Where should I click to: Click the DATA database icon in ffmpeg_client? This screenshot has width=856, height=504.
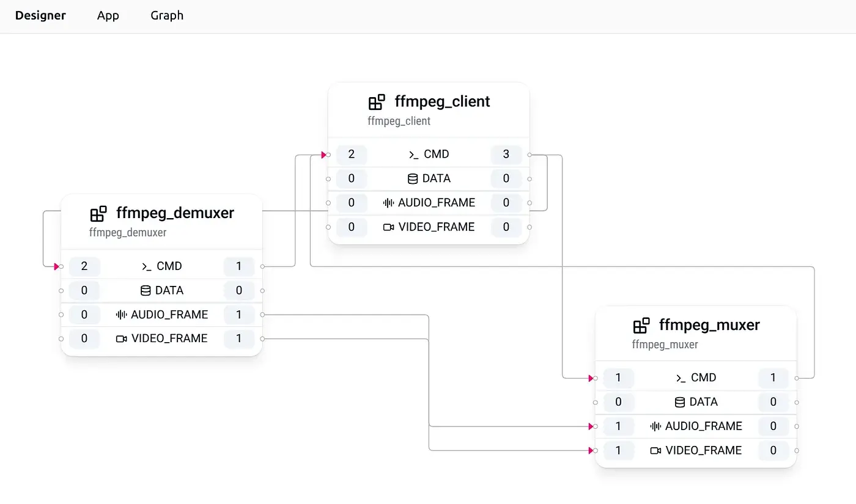click(x=413, y=179)
